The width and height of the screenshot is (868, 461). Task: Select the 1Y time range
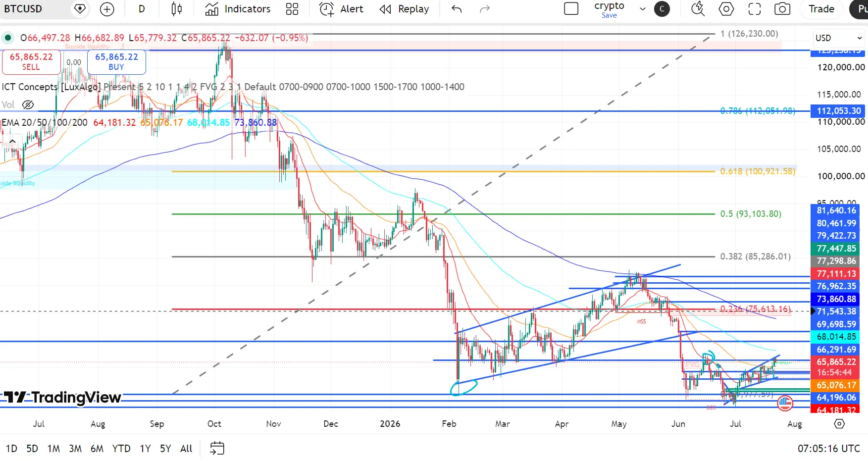145,449
